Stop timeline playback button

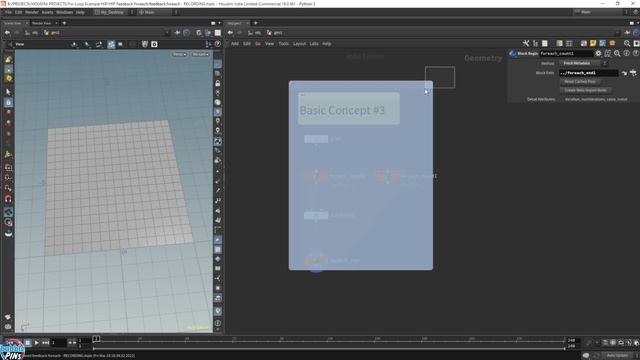(28, 343)
